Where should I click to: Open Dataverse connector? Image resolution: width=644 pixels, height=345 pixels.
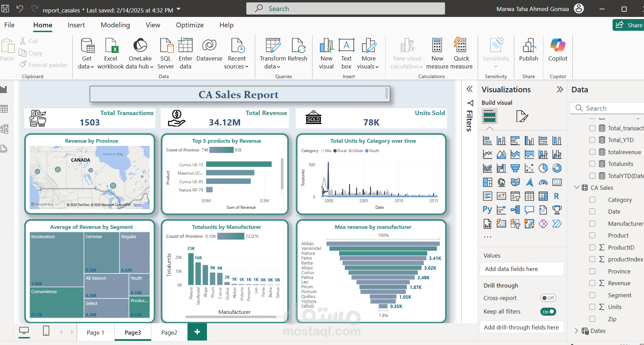(x=209, y=50)
